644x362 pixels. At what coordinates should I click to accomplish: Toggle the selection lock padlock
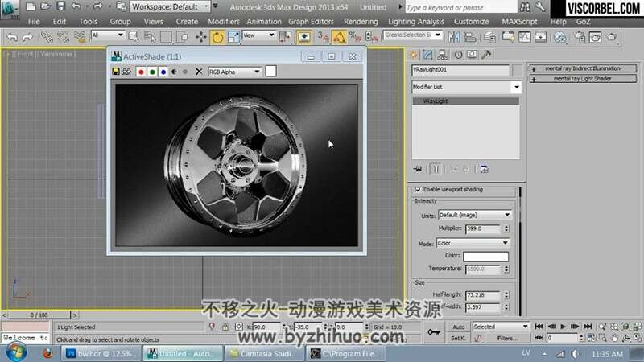(225, 327)
